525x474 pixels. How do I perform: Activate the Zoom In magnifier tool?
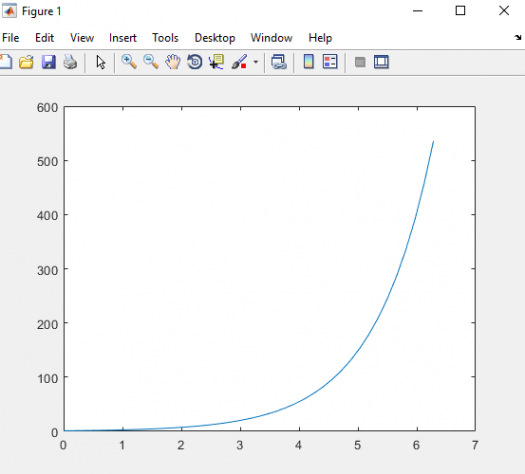[x=129, y=62]
